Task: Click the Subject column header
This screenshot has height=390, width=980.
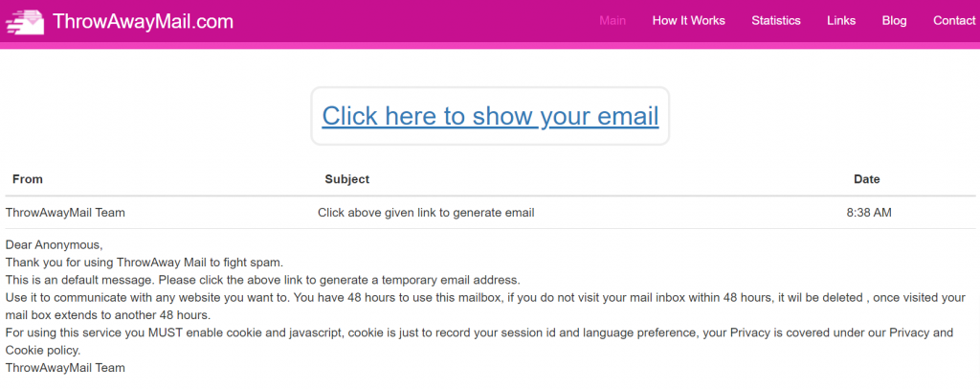Action: [x=346, y=179]
